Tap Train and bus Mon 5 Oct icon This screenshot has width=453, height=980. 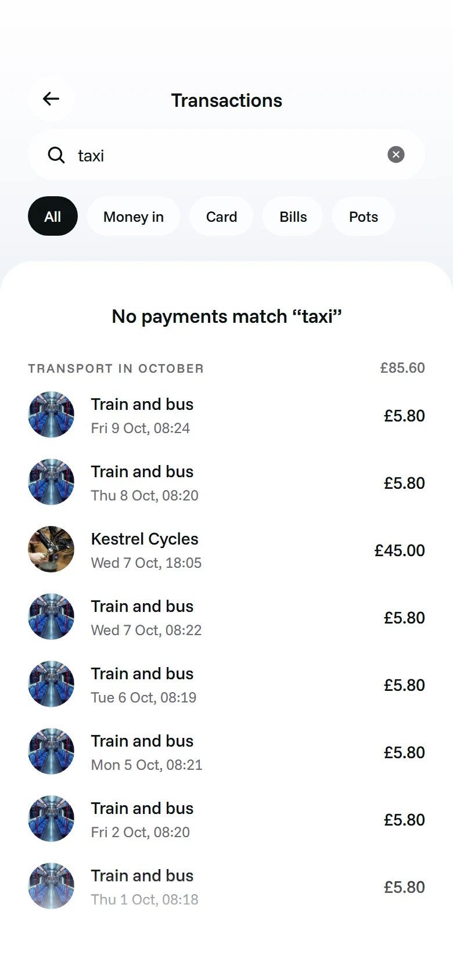tap(51, 751)
